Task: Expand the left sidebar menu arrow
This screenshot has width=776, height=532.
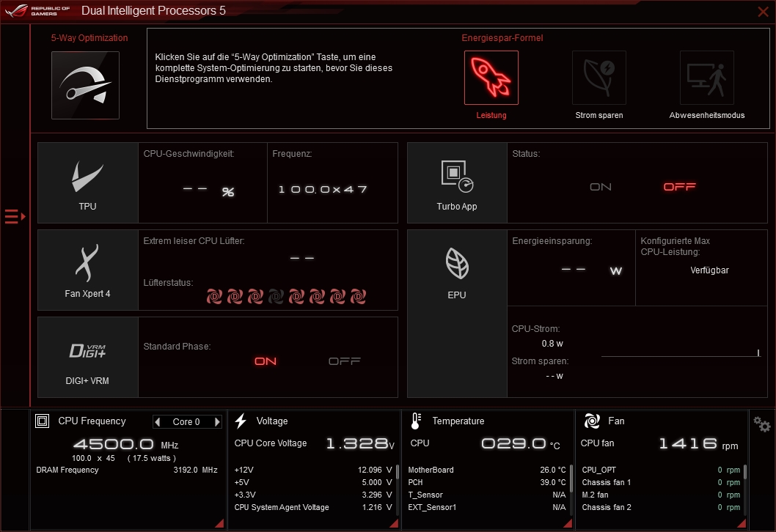Action: 15,217
